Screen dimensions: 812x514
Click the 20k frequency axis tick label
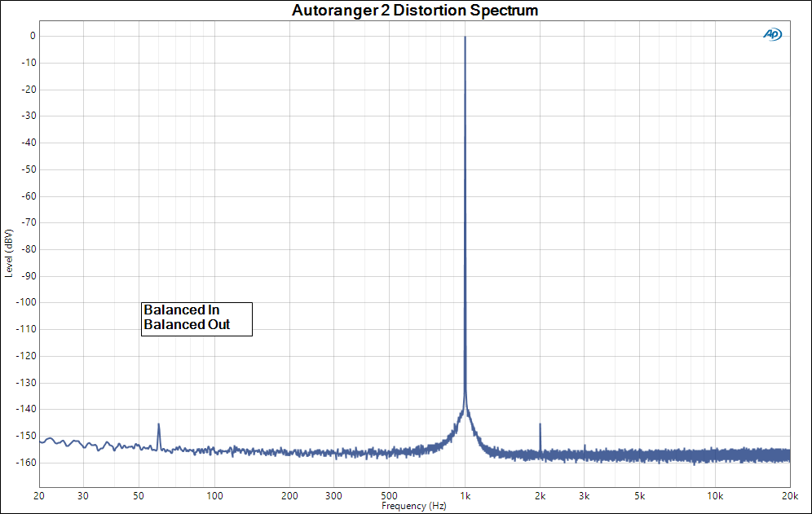pos(790,496)
